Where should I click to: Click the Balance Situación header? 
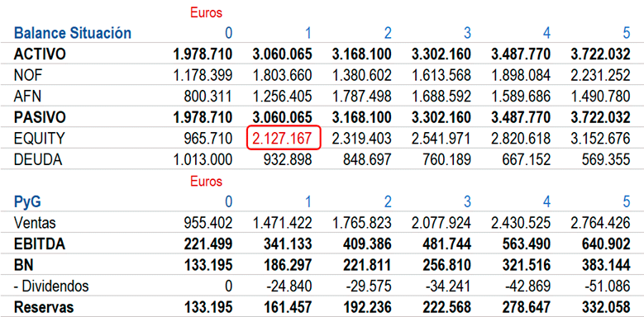pyautogui.click(x=72, y=33)
